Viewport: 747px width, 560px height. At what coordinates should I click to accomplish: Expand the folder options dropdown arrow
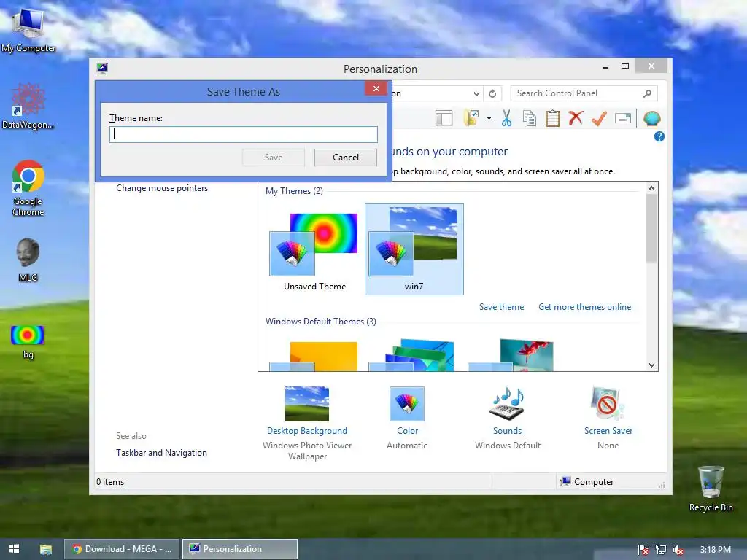pyautogui.click(x=489, y=117)
